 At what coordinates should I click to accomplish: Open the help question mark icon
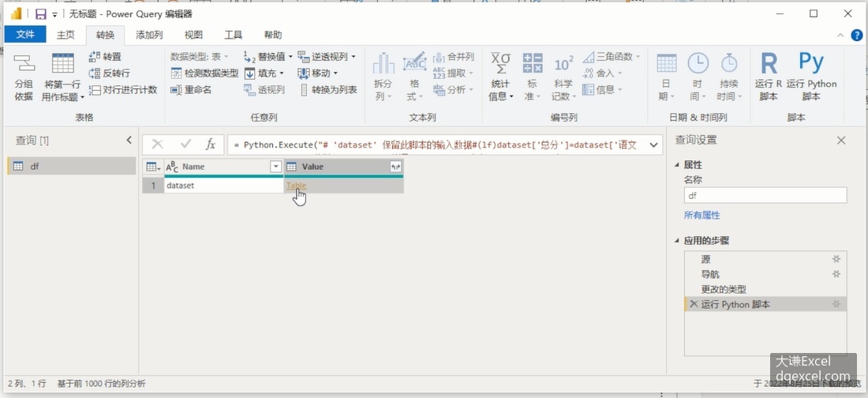tap(858, 35)
